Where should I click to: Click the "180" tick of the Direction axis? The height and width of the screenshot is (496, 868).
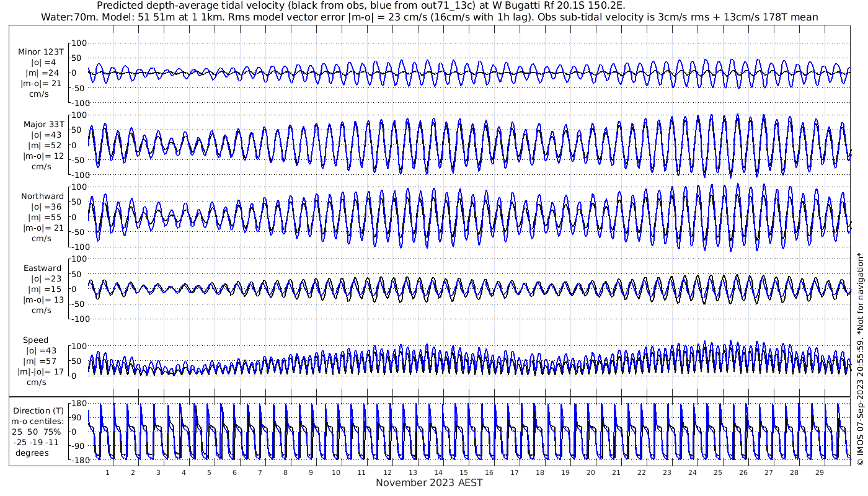click(78, 404)
